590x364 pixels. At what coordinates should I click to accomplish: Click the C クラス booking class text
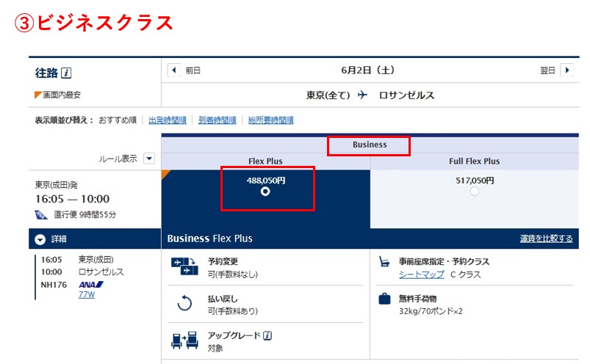(x=465, y=274)
